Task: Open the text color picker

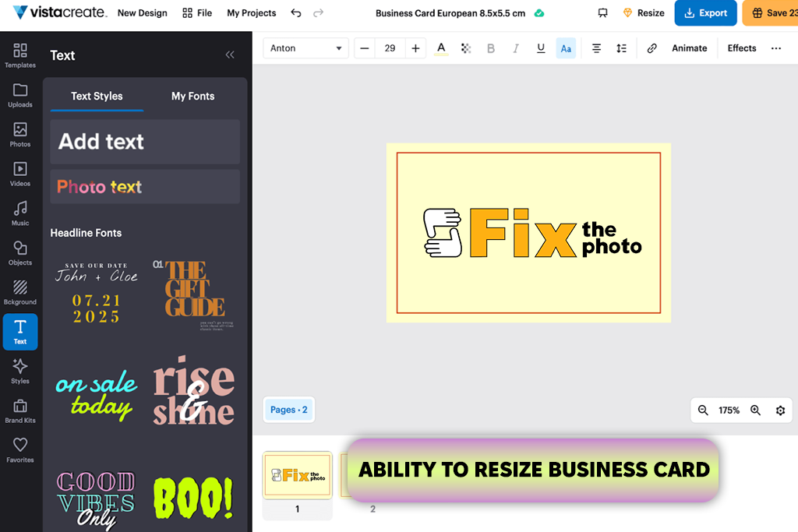Action: pyautogui.click(x=441, y=48)
